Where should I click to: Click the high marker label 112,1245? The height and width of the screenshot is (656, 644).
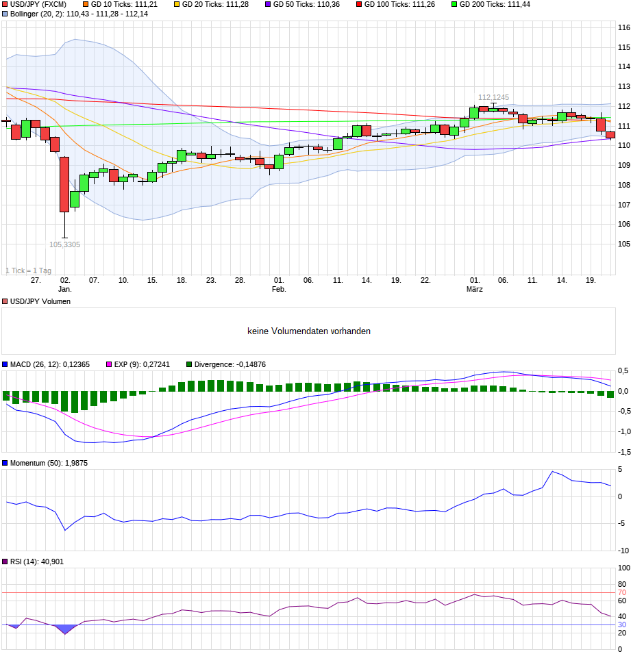[x=494, y=97]
